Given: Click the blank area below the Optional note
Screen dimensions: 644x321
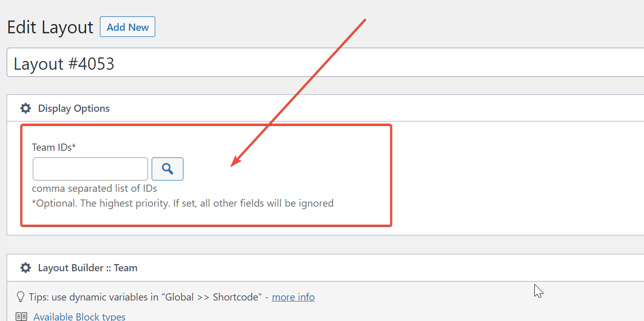Looking at the screenshot, I should point(205,216).
